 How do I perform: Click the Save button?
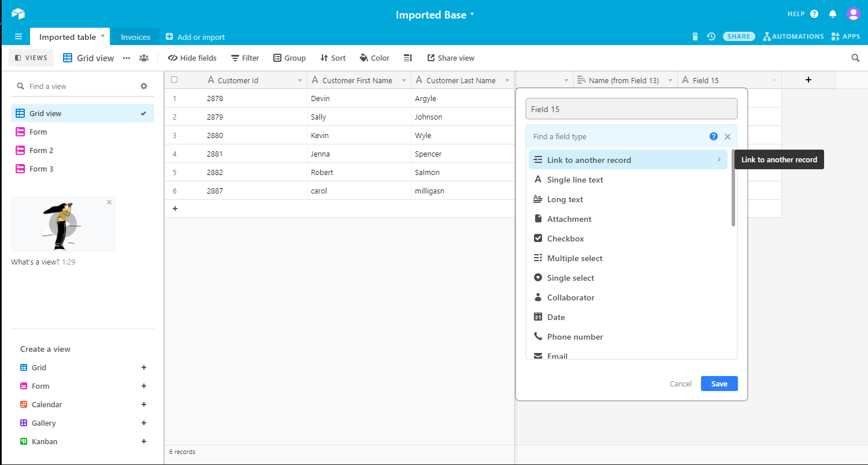pos(719,384)
